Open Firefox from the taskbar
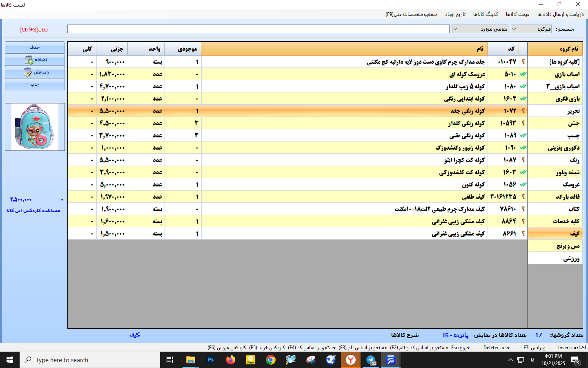 231,360
